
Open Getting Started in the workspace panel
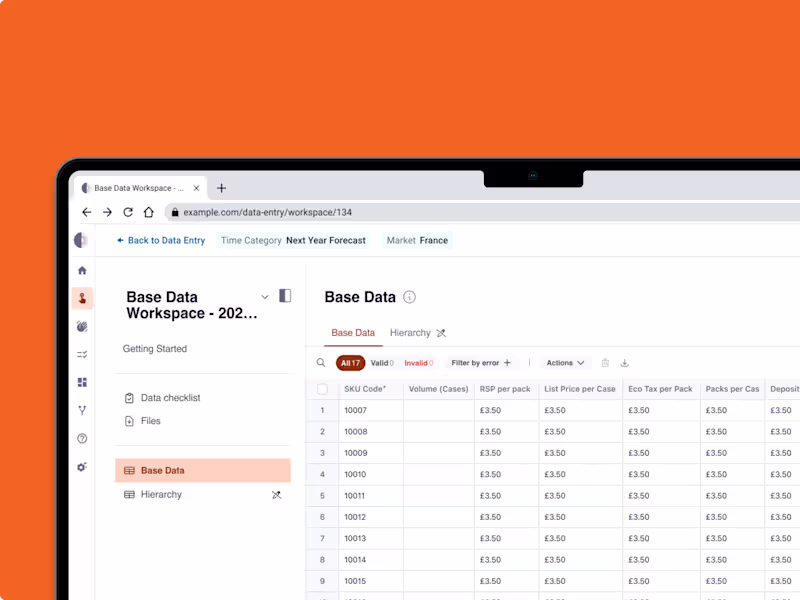[155, 349]
